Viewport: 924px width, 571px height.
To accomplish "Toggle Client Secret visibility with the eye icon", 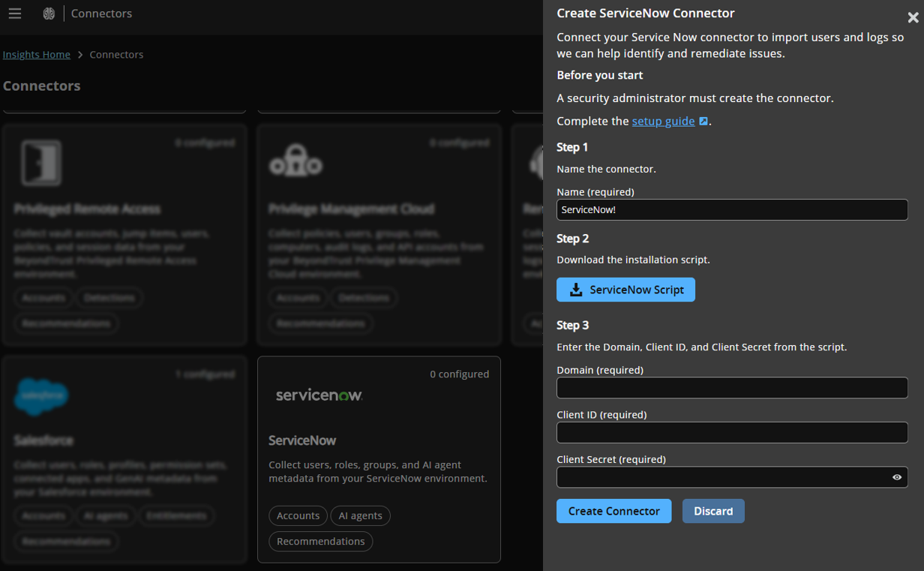I will pos(897,477).
